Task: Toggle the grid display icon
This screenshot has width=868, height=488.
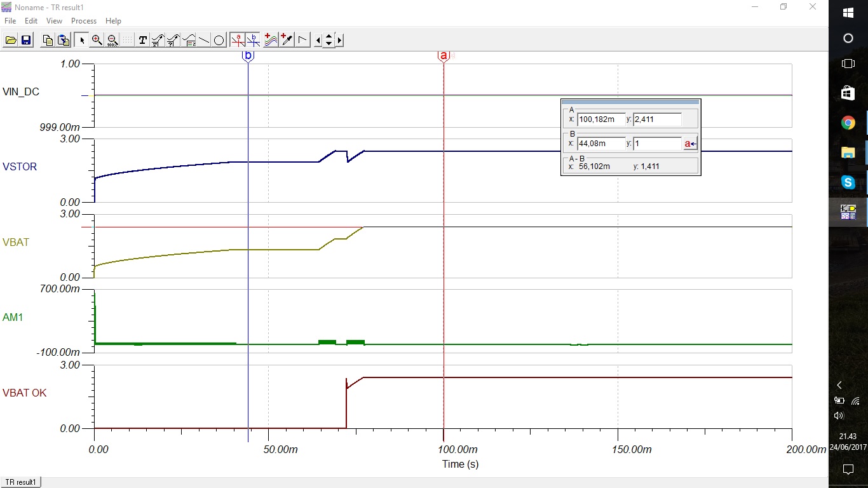Action: (x=127, y=39)
